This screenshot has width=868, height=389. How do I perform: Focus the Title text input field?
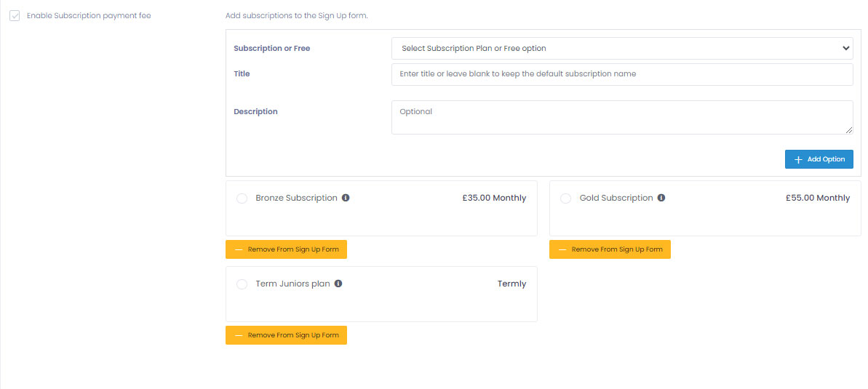[622, 74]
